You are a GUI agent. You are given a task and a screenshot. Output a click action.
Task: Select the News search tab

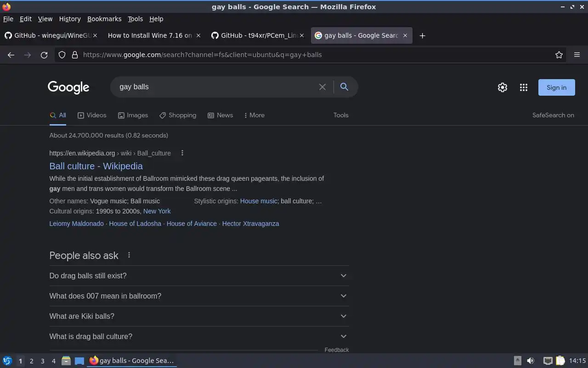220,115
